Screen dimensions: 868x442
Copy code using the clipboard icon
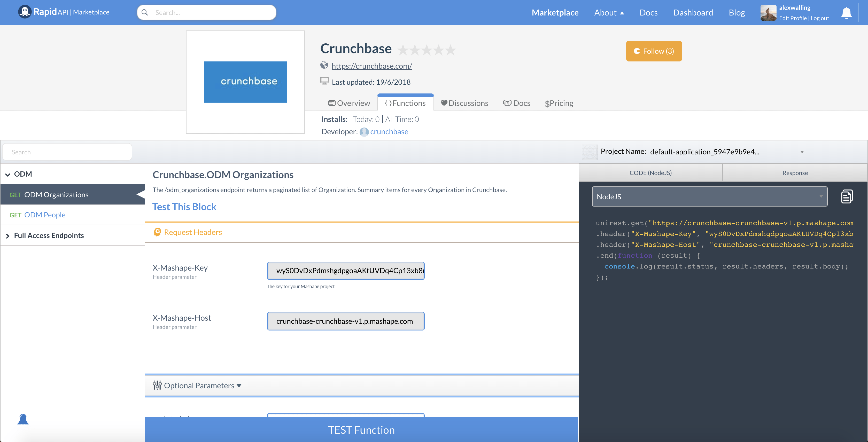(847, 196)
